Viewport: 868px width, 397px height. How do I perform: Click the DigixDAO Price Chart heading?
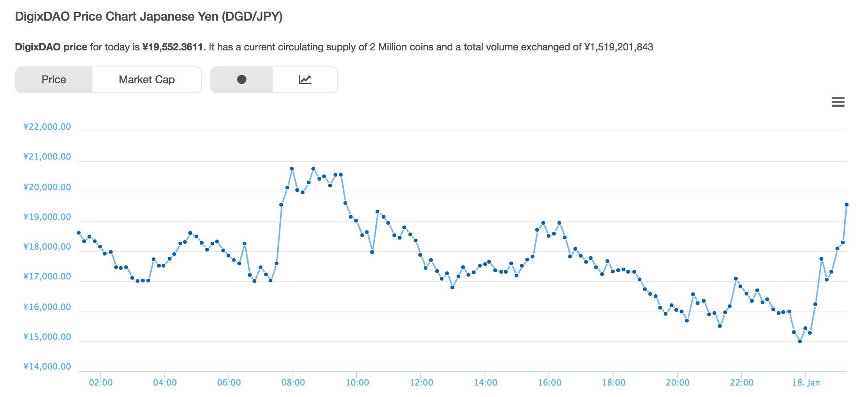(x=149, y=16)
